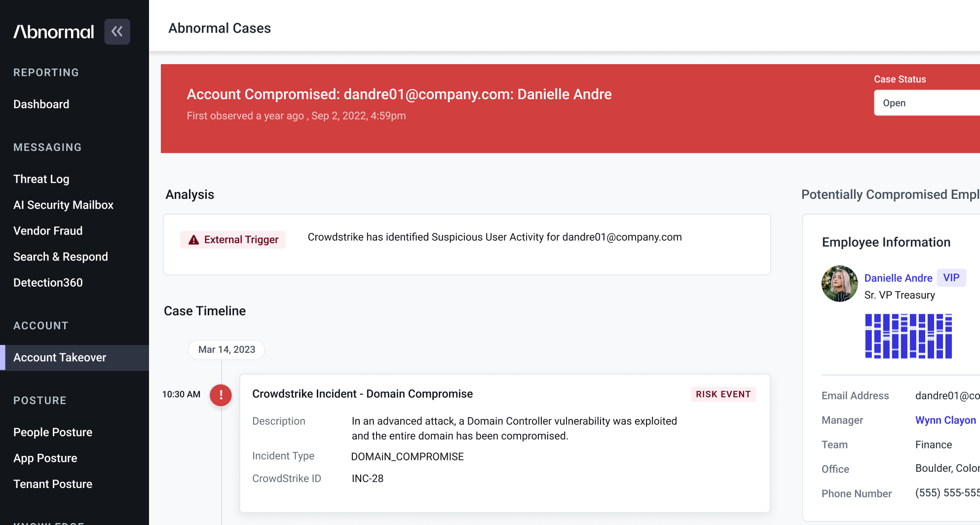This screenshot has height=525, width=980.
Task: Click the RISK EVENT tag
Action: pos(723,394)
